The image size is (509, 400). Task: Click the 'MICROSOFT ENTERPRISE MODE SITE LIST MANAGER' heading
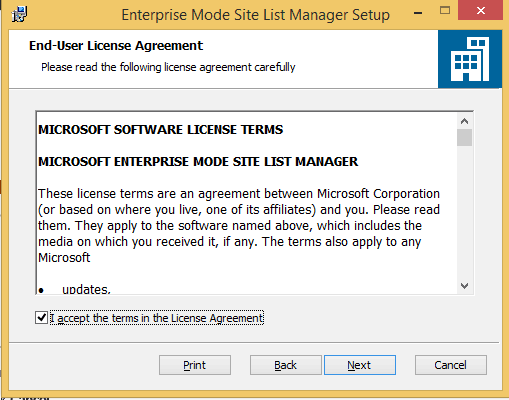pyautogui.click(x=198, y=162)
